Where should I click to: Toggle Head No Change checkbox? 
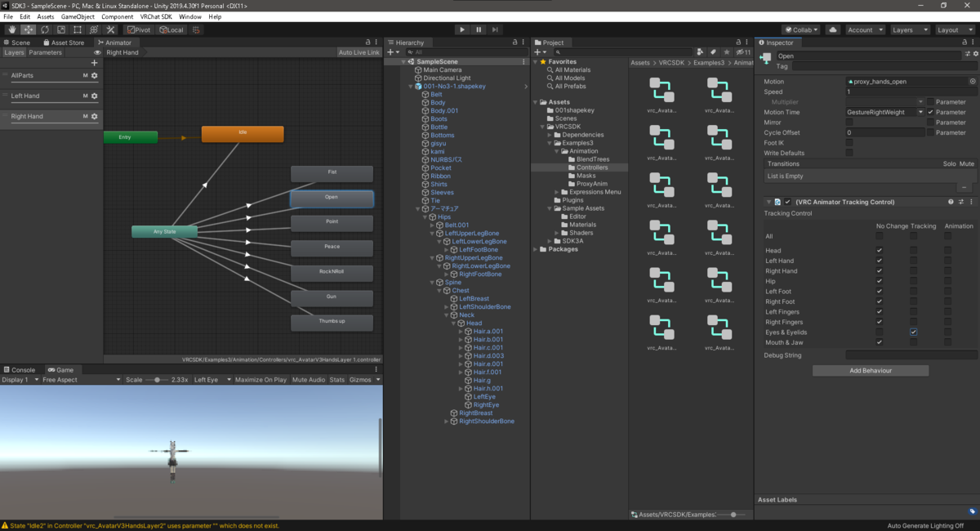click(880, 251)
